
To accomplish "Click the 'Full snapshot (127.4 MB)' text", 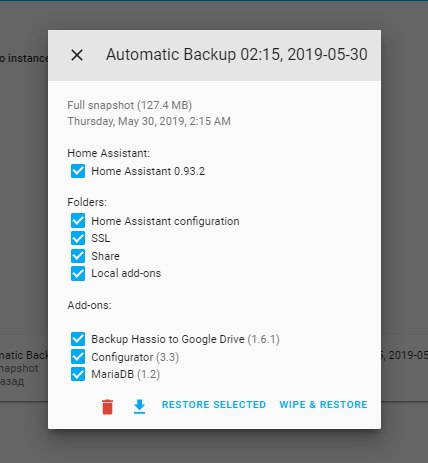I will point(130,105).
